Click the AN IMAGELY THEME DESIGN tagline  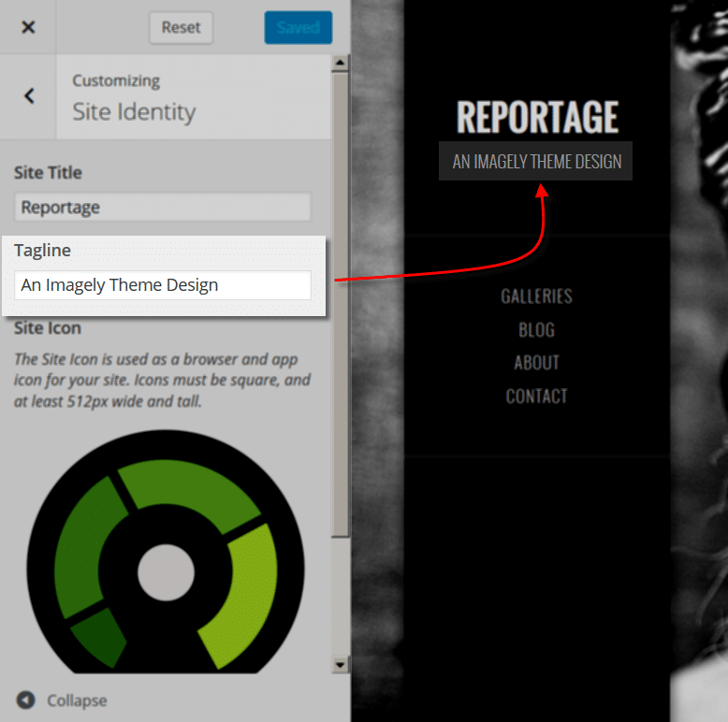[536, 162]
